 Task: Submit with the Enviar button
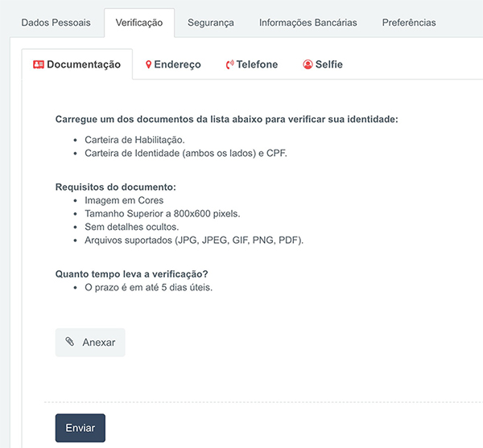(80, 428)
